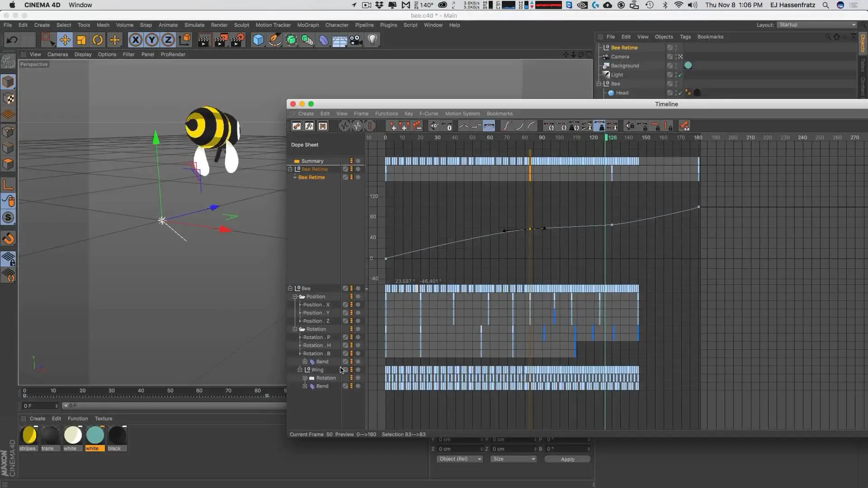Collapse the Wing object in Timeline
This screenshot has height=488, width=868.
(300, 370)
